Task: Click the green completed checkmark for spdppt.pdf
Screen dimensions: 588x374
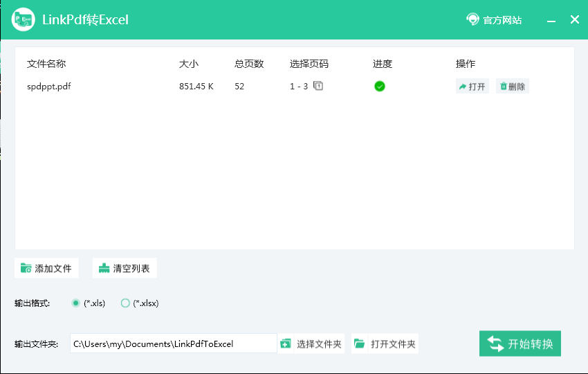Action: click(x=380, y=87)
